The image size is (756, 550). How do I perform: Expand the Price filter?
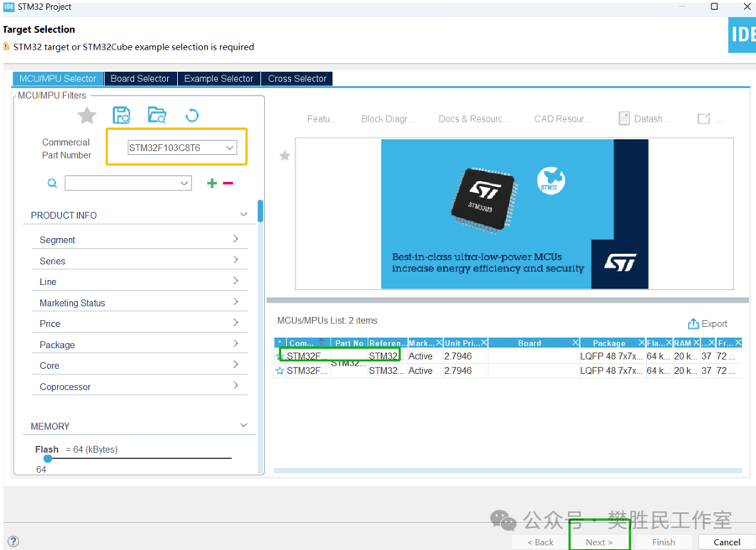pos(236,323)
